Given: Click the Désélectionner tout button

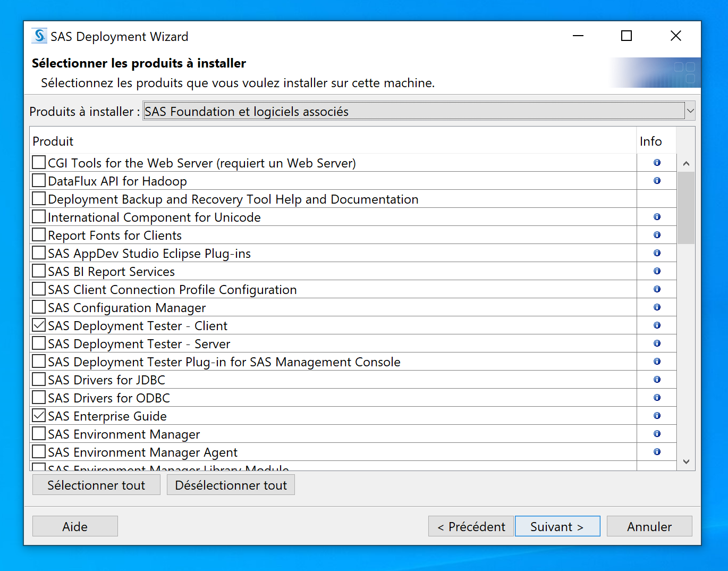Looking at the screenshot, I should coord(231,485).
